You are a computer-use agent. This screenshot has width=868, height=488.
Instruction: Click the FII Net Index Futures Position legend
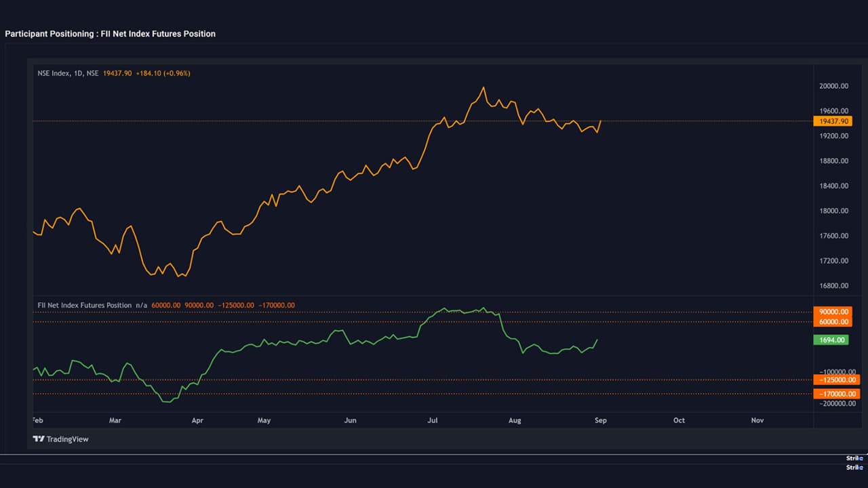(x=85, y=306)
